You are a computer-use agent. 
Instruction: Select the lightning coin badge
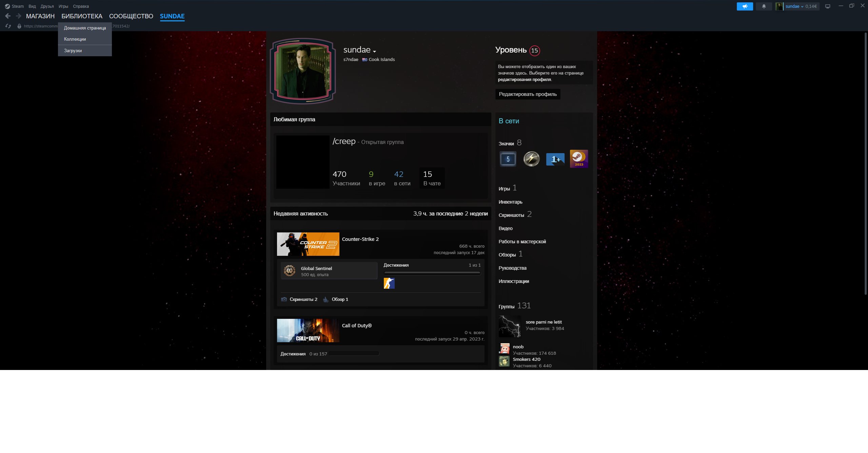(x=531, y=159)
